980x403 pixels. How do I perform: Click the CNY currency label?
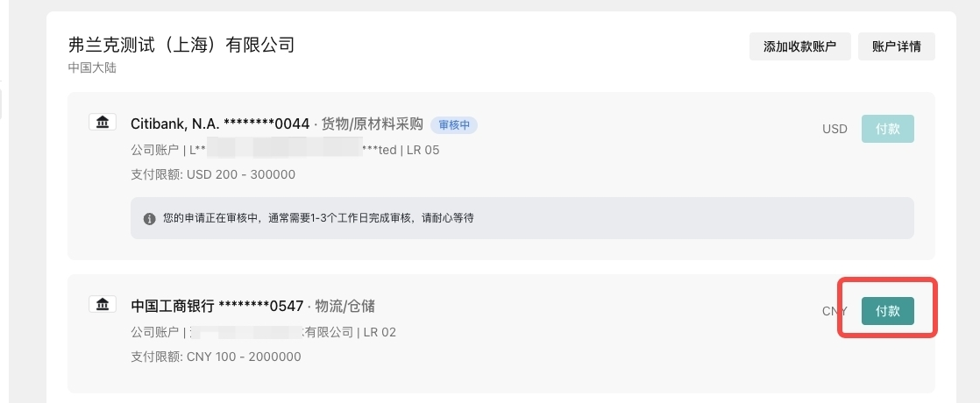click(834, 311)
